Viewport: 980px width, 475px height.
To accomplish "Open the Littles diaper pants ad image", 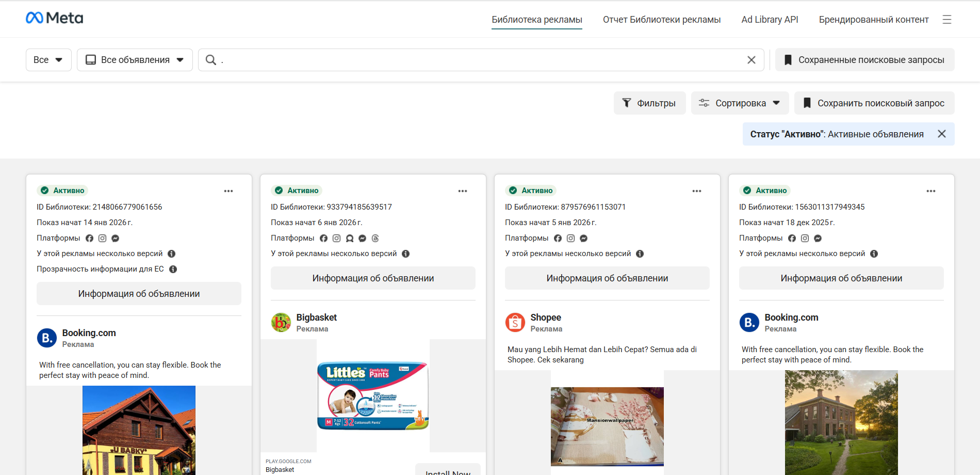I will 373,395.
